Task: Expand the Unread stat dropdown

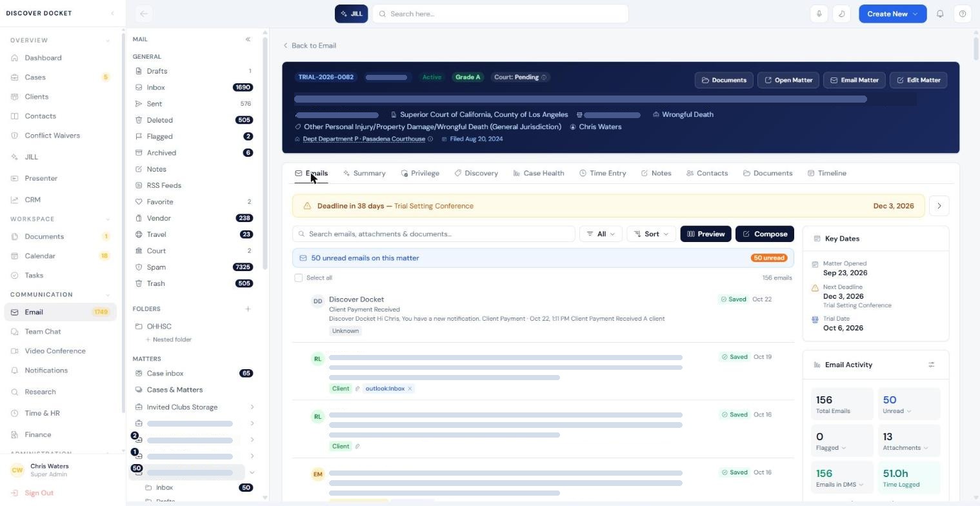Action: pos(909,411)
